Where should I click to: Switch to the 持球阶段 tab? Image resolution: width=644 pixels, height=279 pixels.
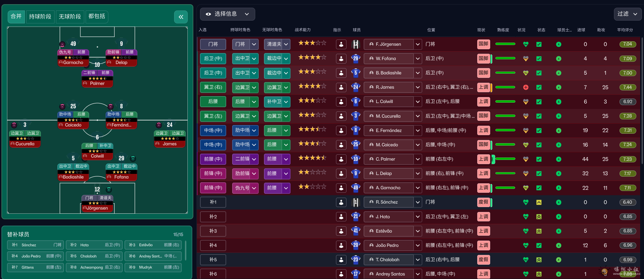coord(40,16)
